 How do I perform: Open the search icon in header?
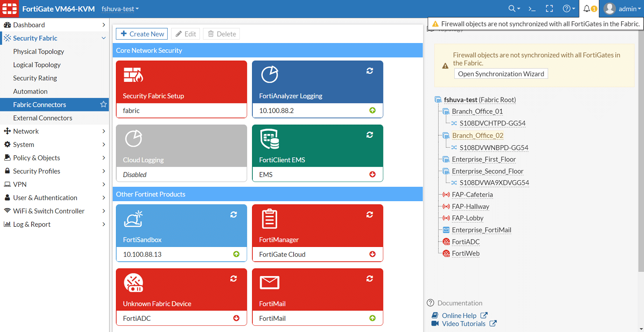[514, 9]
